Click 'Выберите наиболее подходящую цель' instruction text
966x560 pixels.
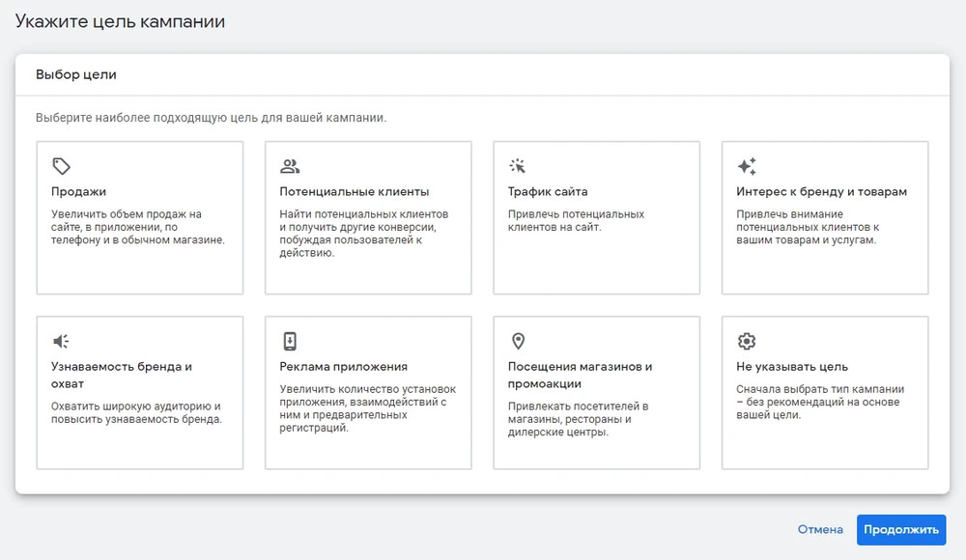click(x=211, y=118)
